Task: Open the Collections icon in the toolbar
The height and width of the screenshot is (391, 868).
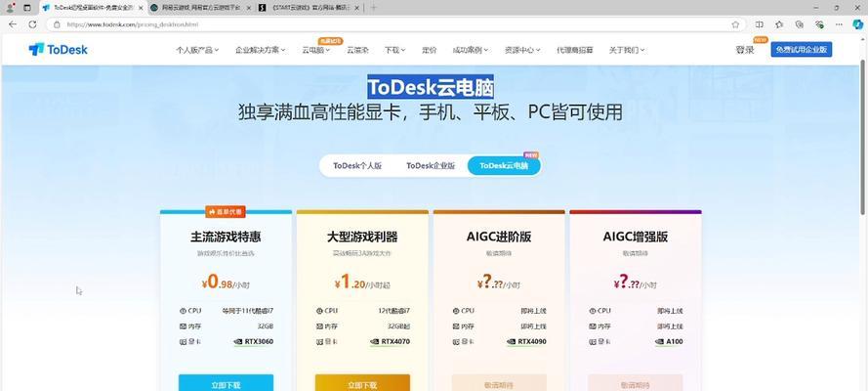Action: 800,24
